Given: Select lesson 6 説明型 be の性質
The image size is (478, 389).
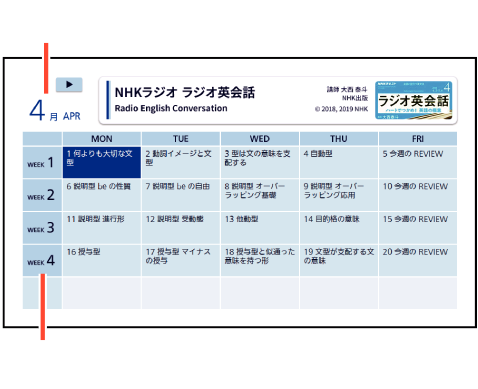Looking at the screenshot, I should (x=102, y=195).
